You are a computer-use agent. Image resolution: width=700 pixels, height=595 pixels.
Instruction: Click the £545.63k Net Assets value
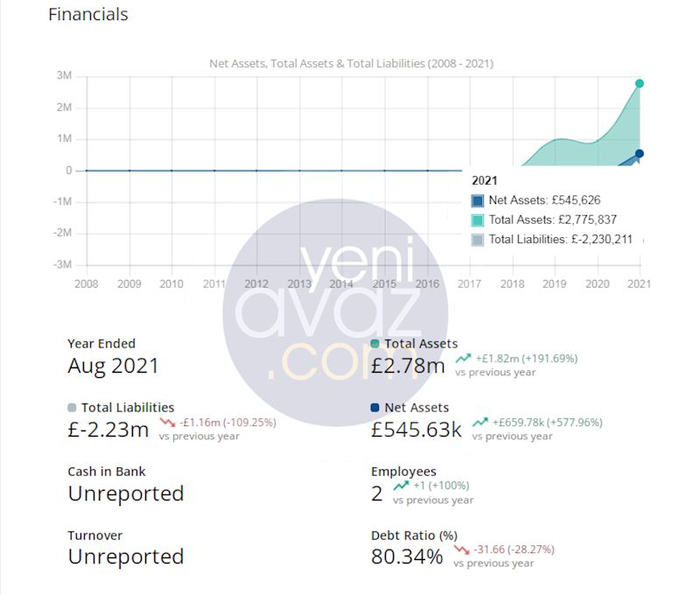416,430
